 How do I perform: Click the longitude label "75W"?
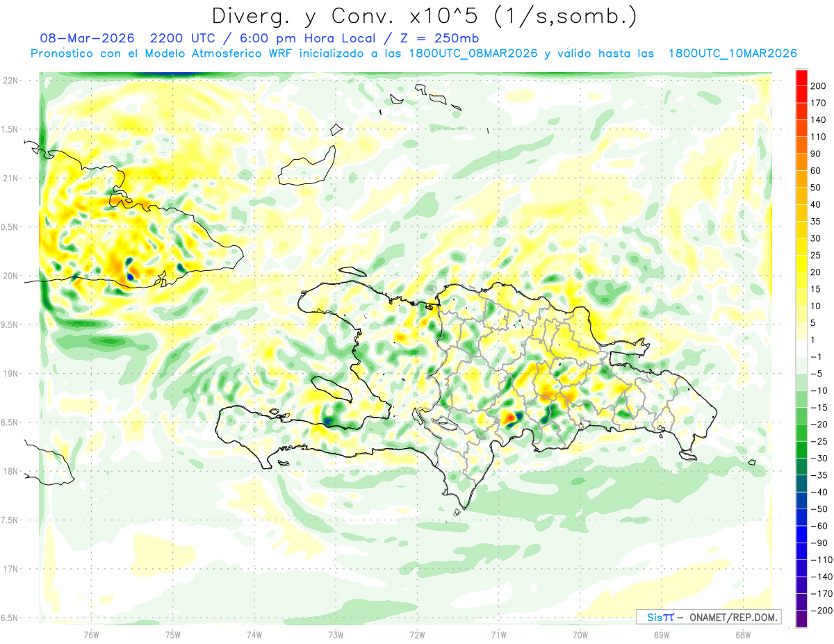point(173,634)
